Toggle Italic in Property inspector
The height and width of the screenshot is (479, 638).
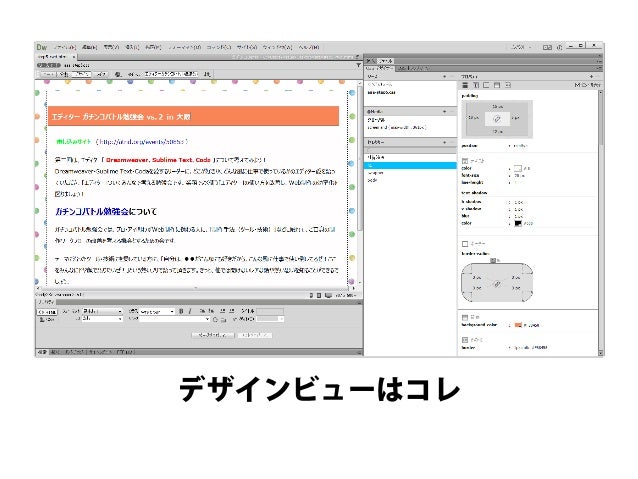190,311
